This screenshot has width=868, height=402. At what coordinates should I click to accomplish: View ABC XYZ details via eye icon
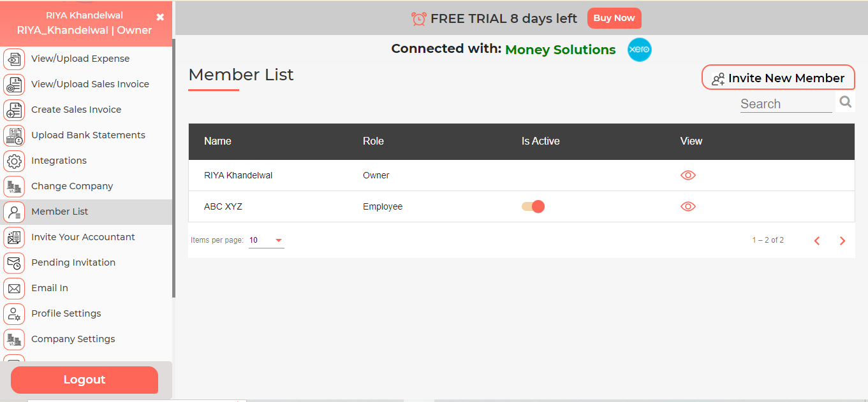(x=688, y=206)
